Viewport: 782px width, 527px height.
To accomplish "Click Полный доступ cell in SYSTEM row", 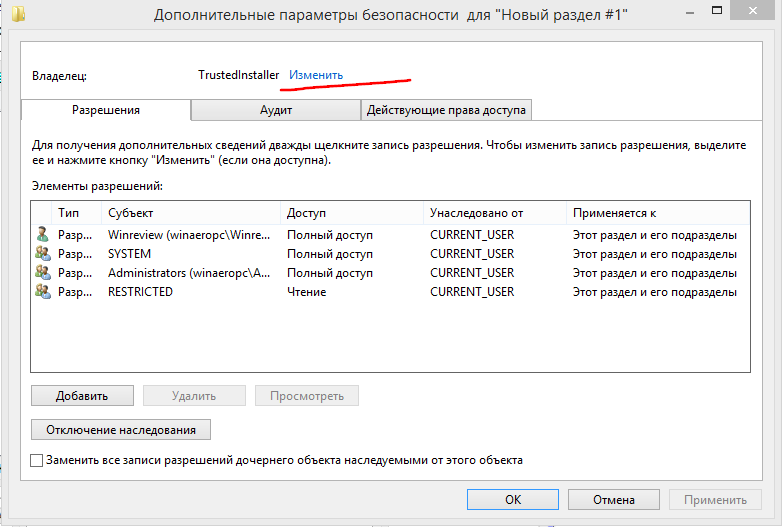I will (x=330, y=254).
